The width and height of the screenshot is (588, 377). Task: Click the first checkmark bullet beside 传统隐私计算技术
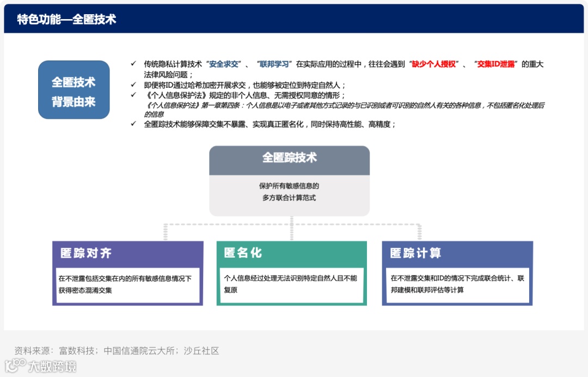(x=133, y=64)
